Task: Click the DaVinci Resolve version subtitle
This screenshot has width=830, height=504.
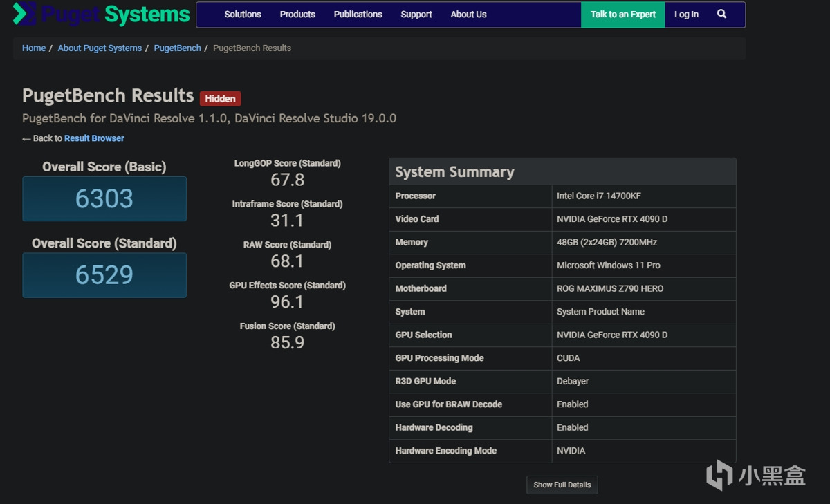Action: click(x=209, y=118)
